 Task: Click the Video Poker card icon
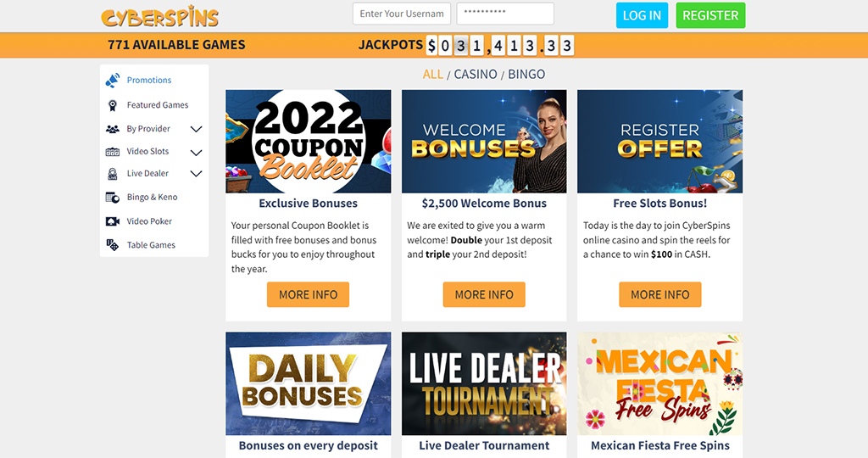pyautogui.click(x=113, y=221)
